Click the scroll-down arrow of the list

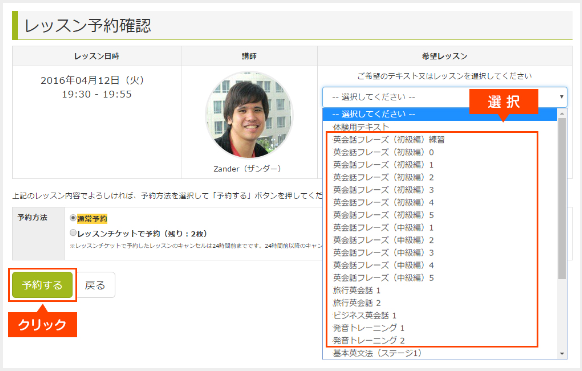[x=562, y=354]
